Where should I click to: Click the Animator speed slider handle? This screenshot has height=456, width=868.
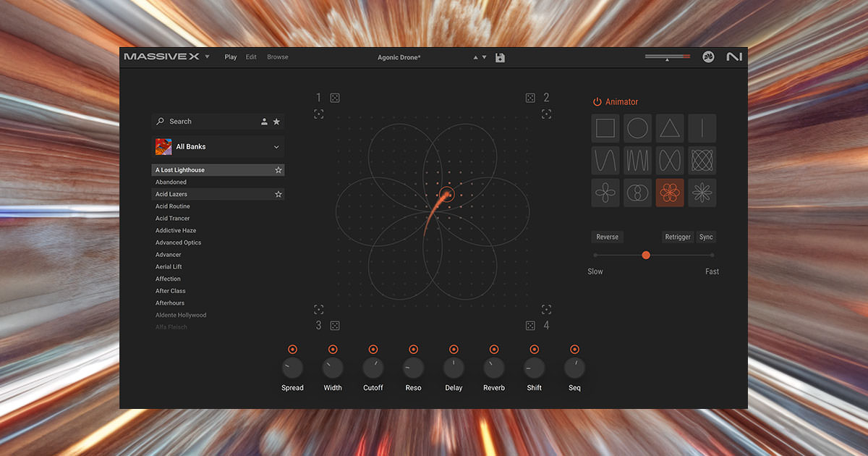coord(646,255)
